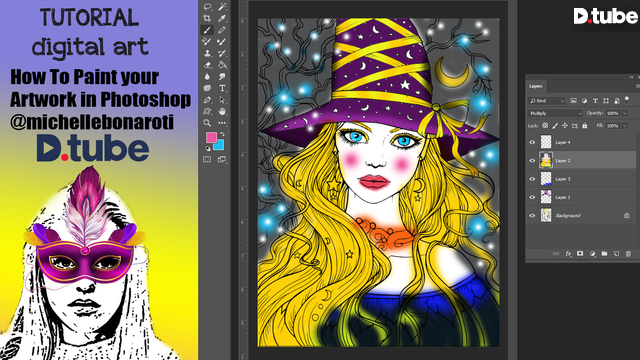Click the pink foreground color swatch
This screenshot has height=360, width=640.
click(x=211, y=137)
